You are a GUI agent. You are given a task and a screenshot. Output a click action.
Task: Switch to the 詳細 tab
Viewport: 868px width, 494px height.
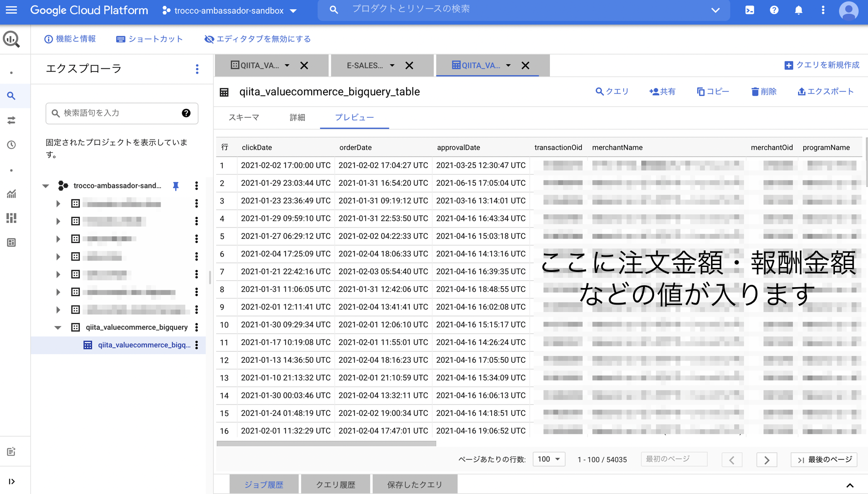point(297,117)
